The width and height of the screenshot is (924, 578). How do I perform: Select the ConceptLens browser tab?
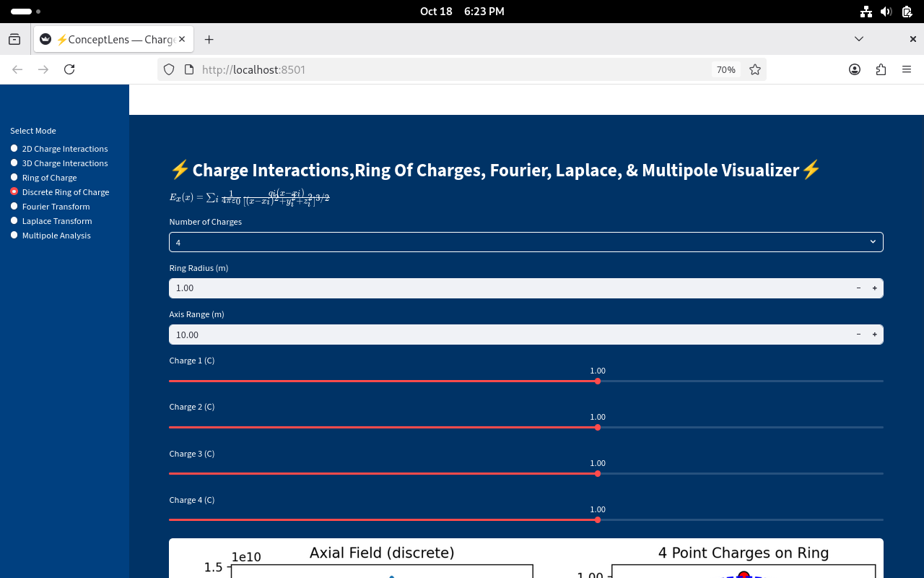pyautogui.click(x=113, y=39)
